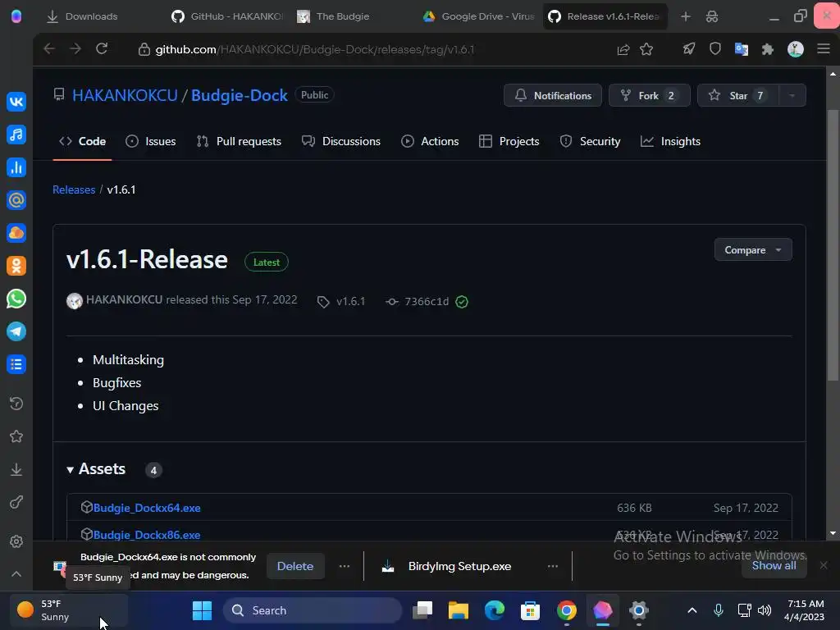Screen dimensions: 840x630
Task: Open the Projects tab
Action: [x=509, y=141]
